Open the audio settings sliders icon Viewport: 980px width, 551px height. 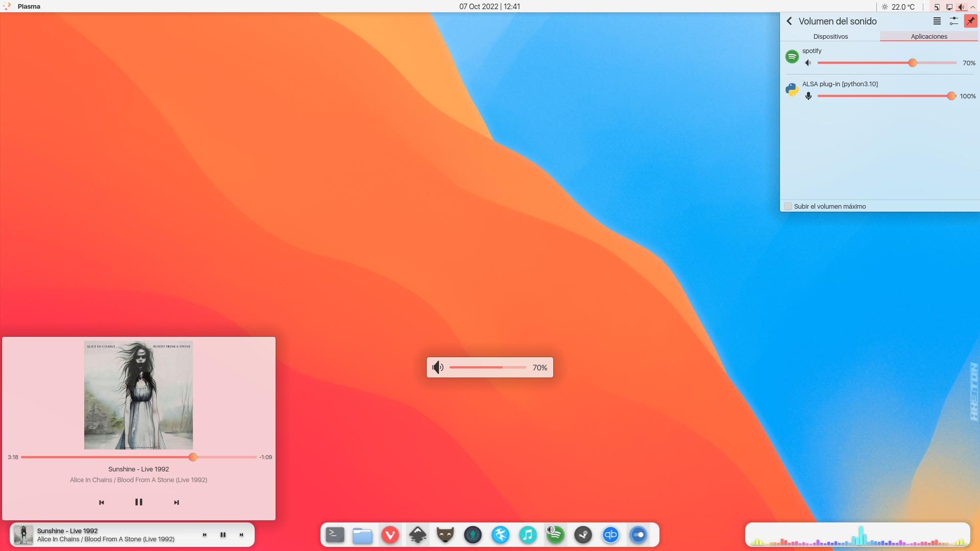coord(954,21)
